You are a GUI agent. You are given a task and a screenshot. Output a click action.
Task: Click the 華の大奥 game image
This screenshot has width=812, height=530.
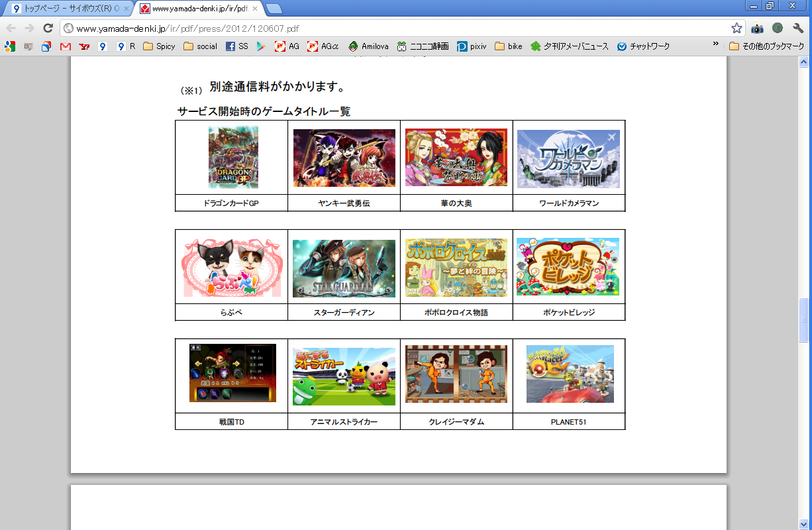point(456,157)
